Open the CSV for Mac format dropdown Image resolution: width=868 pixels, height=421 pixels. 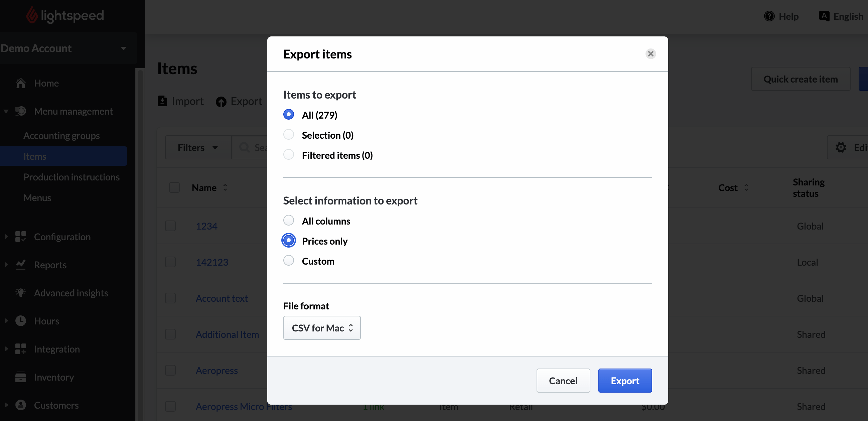[x=322, y=328]
